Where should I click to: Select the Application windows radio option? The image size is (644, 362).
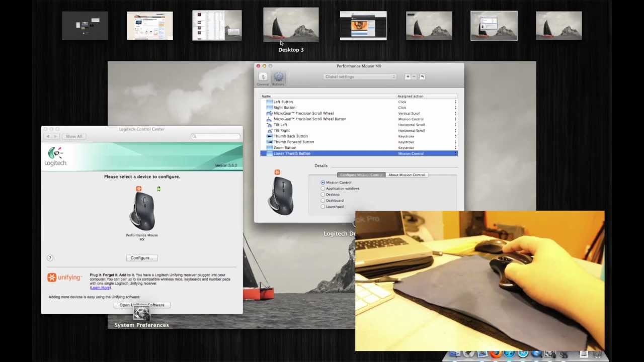pos(323,189)
